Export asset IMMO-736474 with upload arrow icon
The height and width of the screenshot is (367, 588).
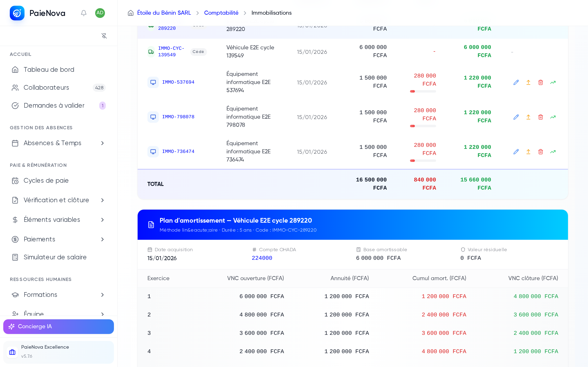tap(528, 152)
